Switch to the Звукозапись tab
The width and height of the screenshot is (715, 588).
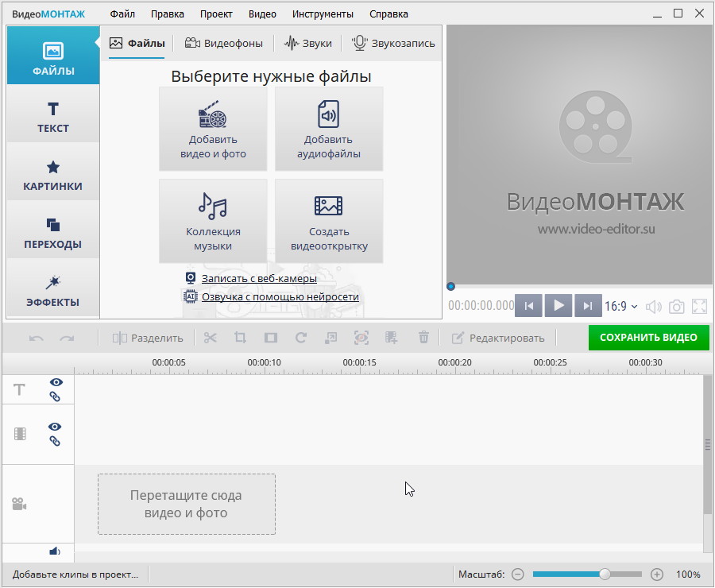coord(393,44)
